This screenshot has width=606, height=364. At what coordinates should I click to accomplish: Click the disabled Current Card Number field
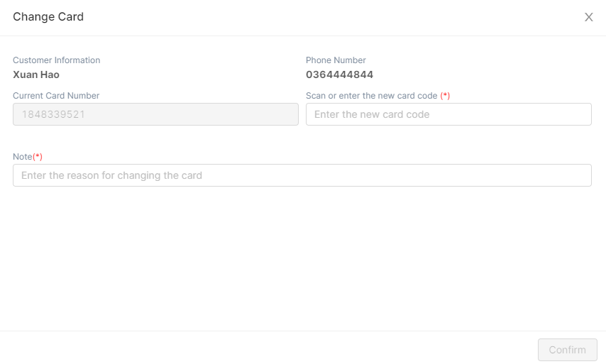tap(155, 114)
